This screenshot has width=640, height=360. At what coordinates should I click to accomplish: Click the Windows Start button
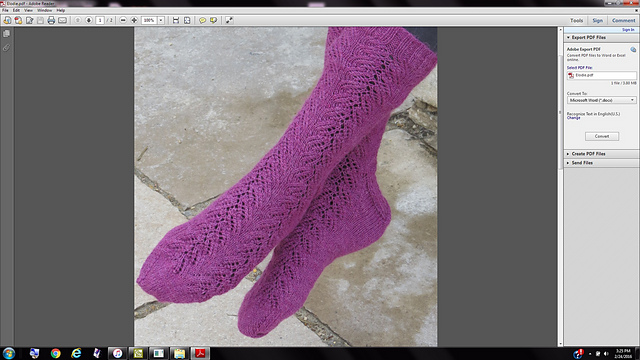coord(9,353)
